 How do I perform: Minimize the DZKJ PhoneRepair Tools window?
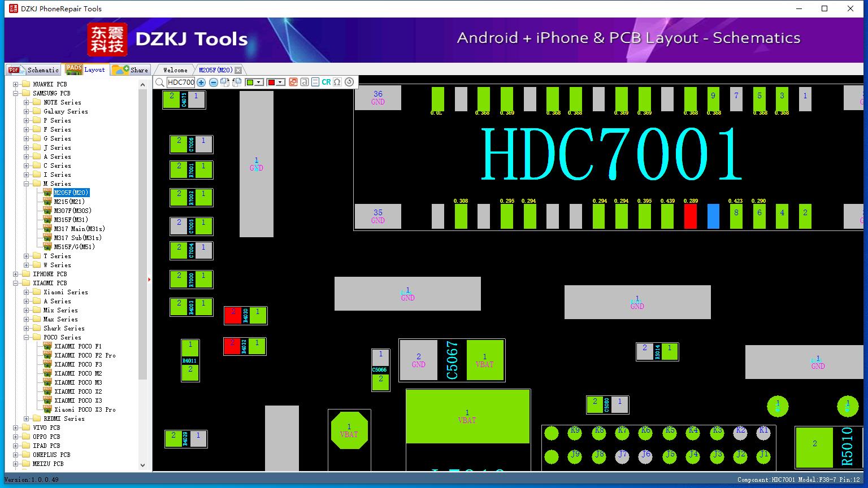pyautogui.click(x=799, y=8)
